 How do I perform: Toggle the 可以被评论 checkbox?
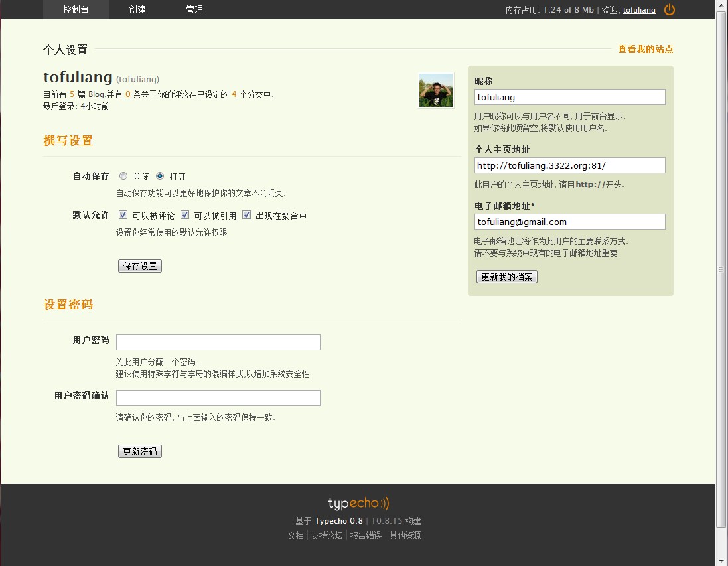[x=123, y=215]
